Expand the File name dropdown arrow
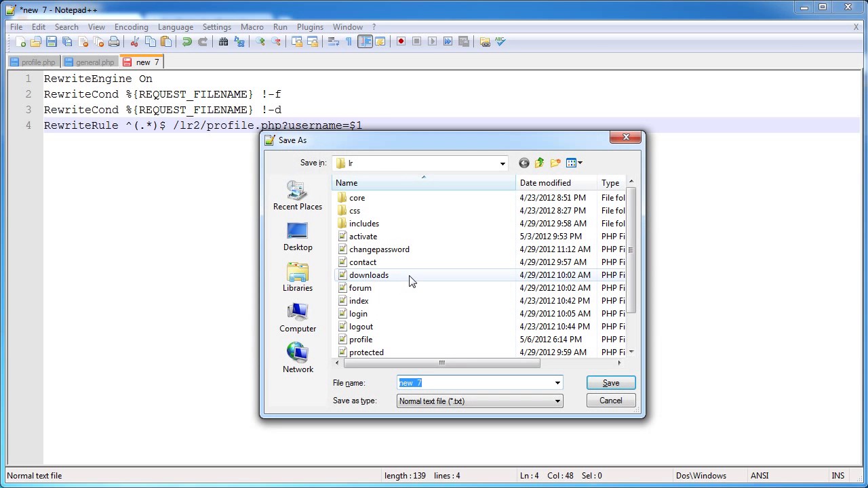Image resolution: width=868 pixels, height=488 pixels. point(557,383)
